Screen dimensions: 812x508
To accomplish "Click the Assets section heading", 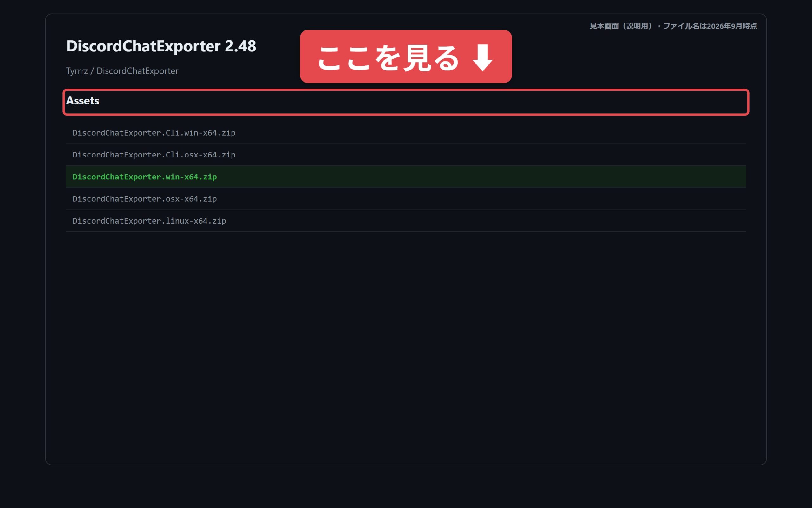I will click(82, 100).
